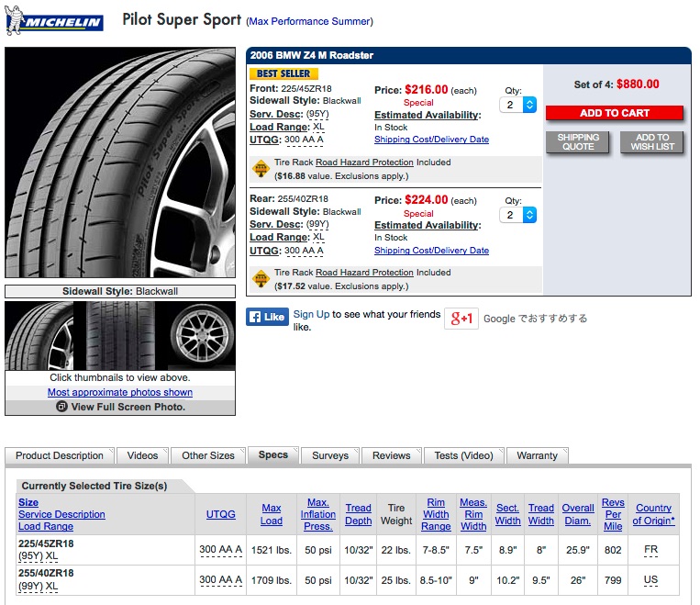Image resolution: width=700 pixels, height=605 pixels.
Task: Click Overall Diam. column header
Action: (578, 514)
